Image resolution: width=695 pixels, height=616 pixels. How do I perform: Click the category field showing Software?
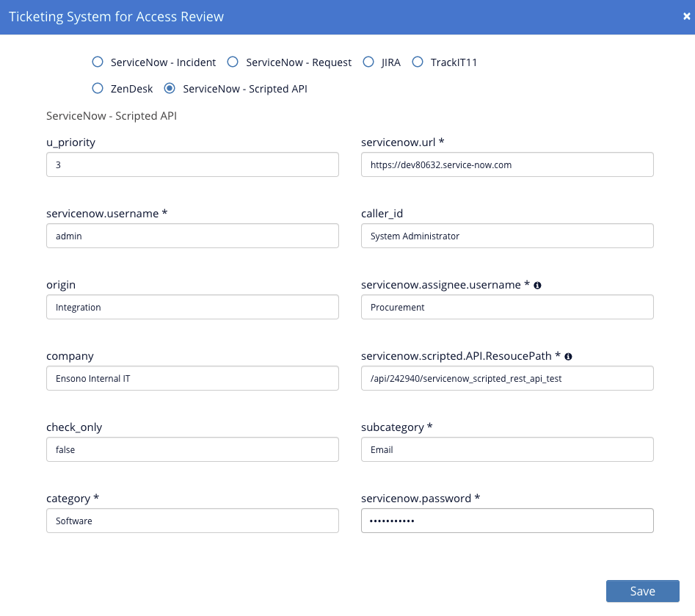(192, 521)
